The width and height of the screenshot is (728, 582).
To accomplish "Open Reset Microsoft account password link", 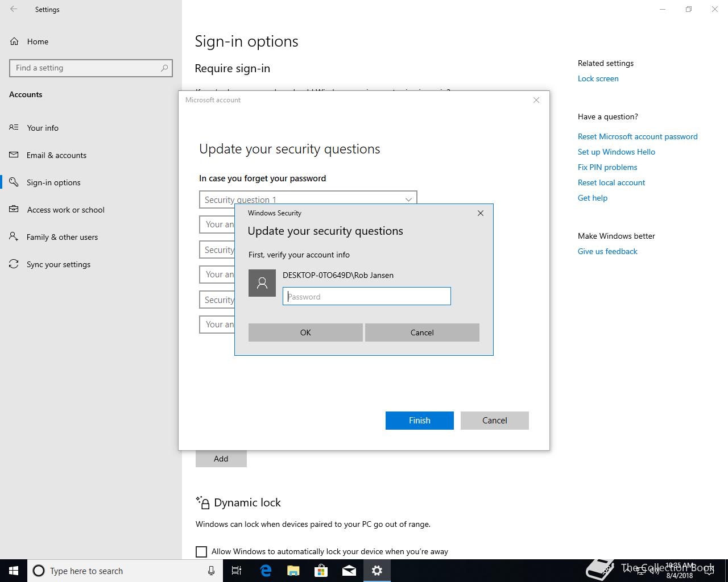I will click(x=638, y=136).
